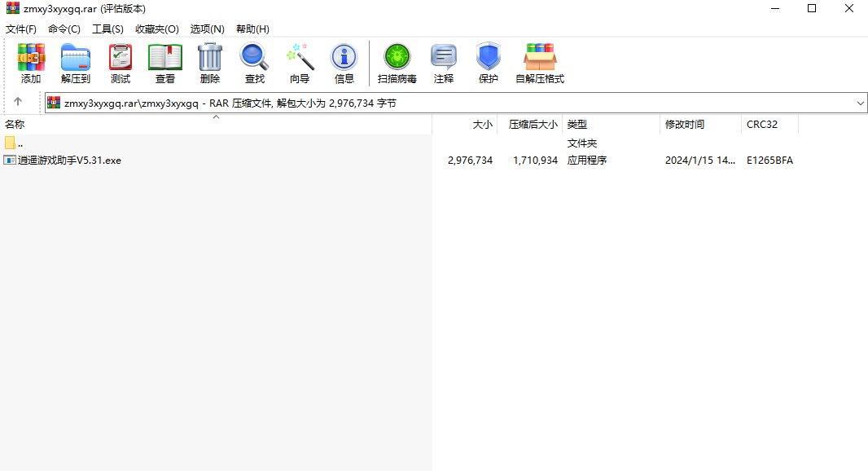
Task: Open the 选项(N) menu
Action: [207, 29]
